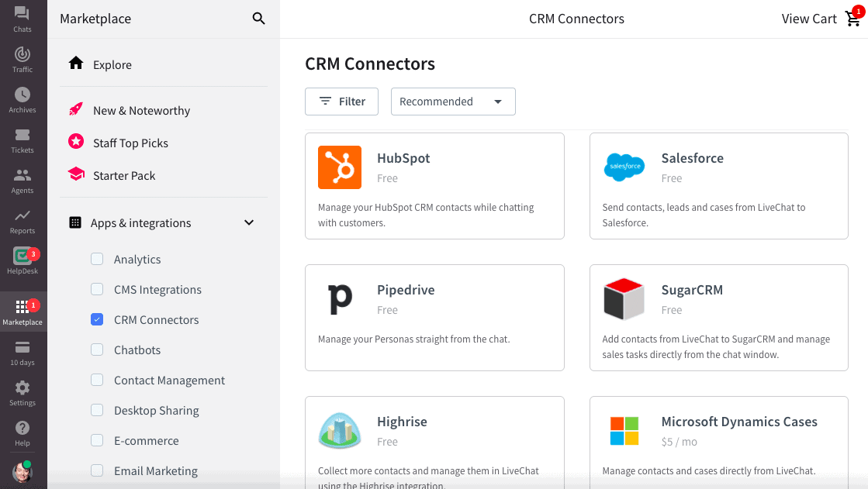
Task: Select the E-commerce checkbox
Action: pyautogui.click(x=97, y=440)
